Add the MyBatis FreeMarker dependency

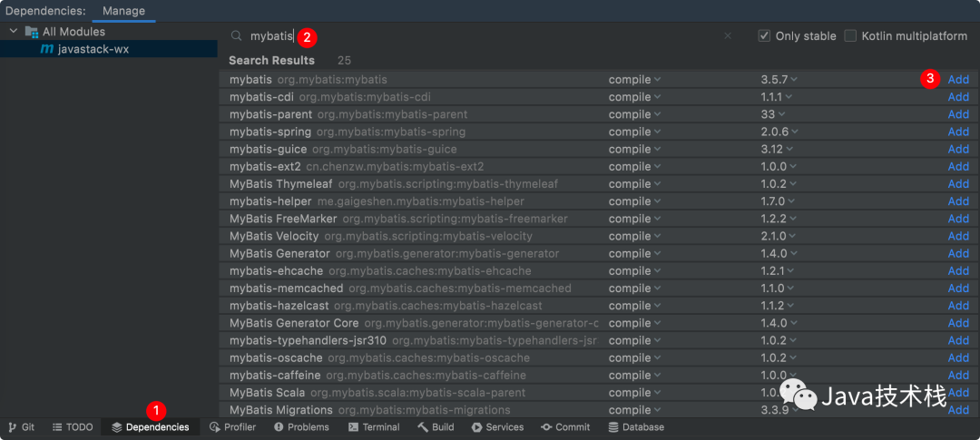pyautogui.click(x=958, y=219)
